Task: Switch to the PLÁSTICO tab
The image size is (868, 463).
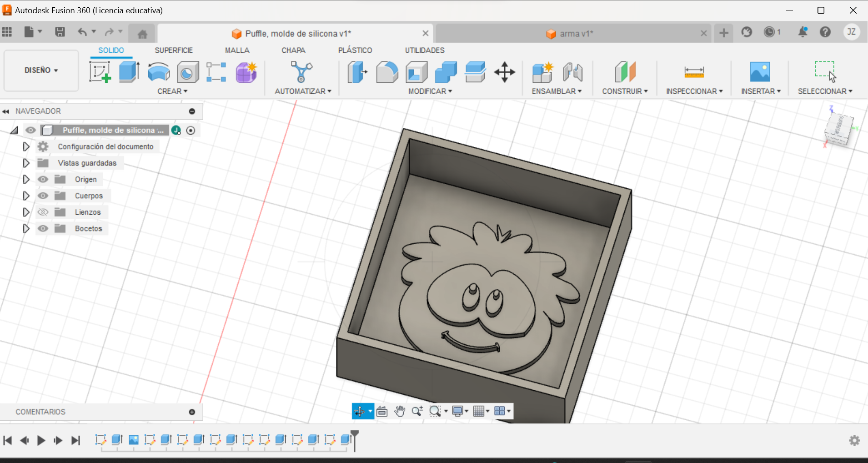Action: (x=355, y=50)
